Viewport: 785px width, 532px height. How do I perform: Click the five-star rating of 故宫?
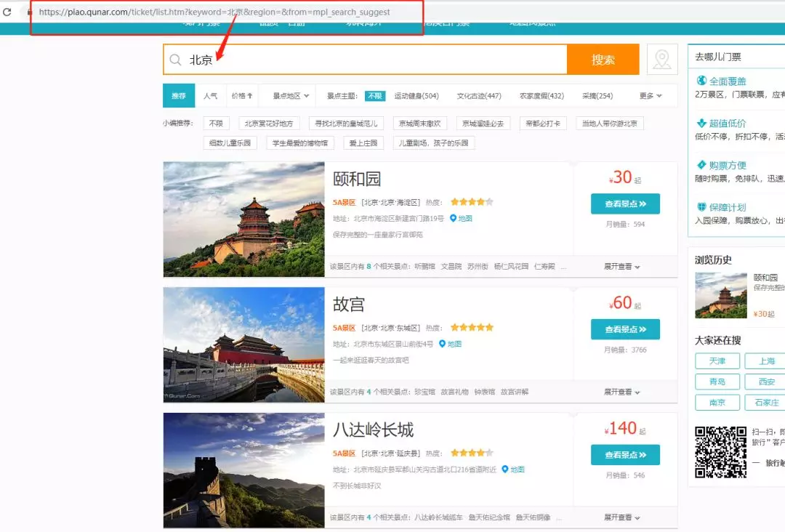(x=471, y=327)
